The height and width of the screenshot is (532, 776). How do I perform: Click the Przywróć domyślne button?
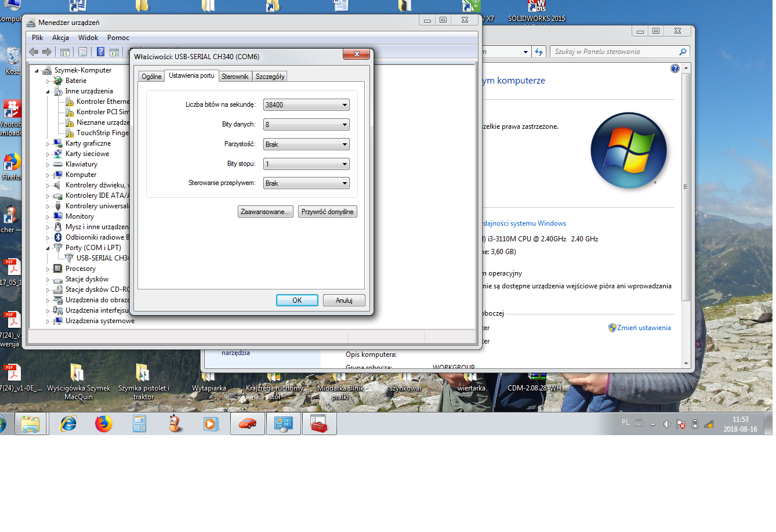(327, 212)
